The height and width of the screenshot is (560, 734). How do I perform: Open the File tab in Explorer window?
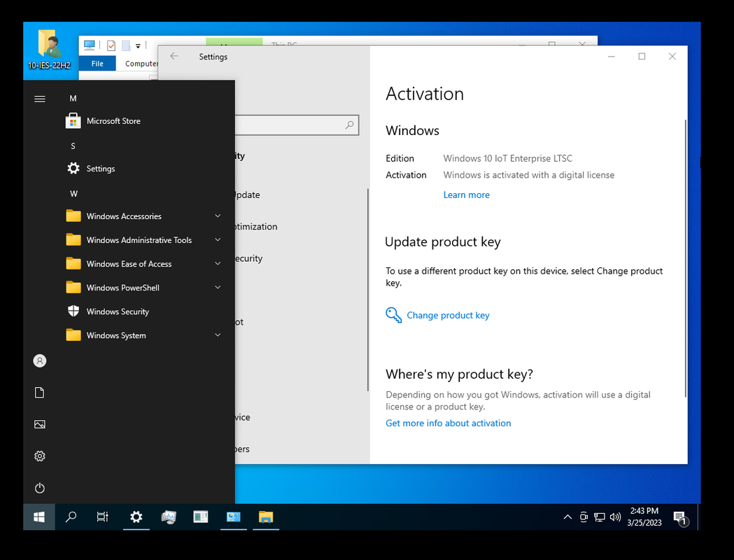pos(97,63)
